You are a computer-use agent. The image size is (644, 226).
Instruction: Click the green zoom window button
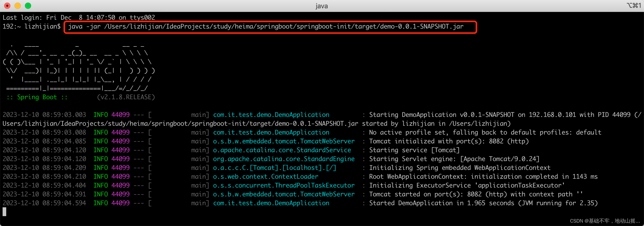[28, 6]
